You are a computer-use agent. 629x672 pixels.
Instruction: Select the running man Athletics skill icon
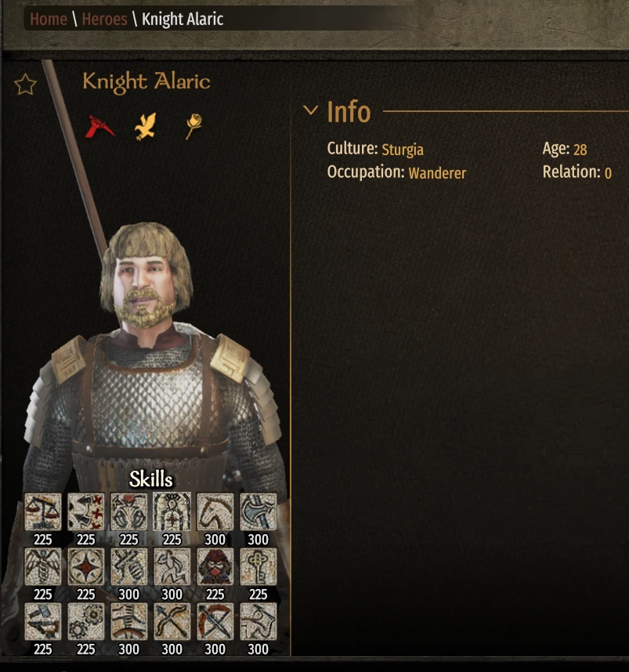click(172, 566)
